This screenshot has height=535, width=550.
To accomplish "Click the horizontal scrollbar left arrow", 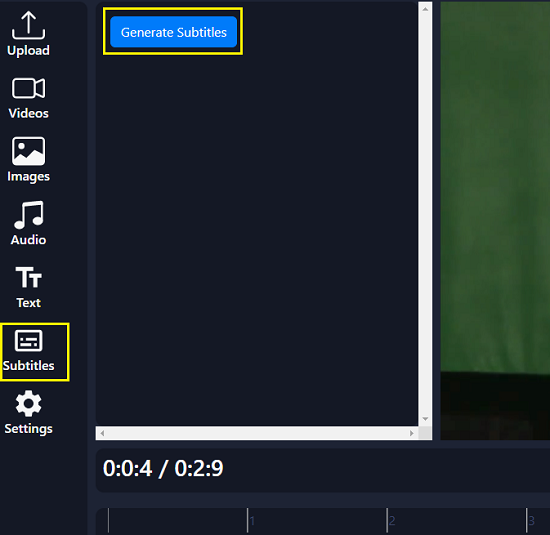I will [102, 433].
